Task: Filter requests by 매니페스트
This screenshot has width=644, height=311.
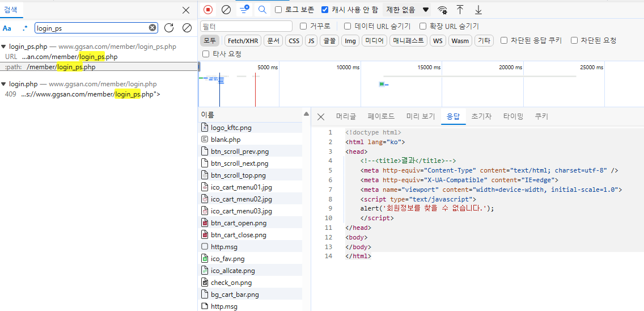Action: [408, 40]
